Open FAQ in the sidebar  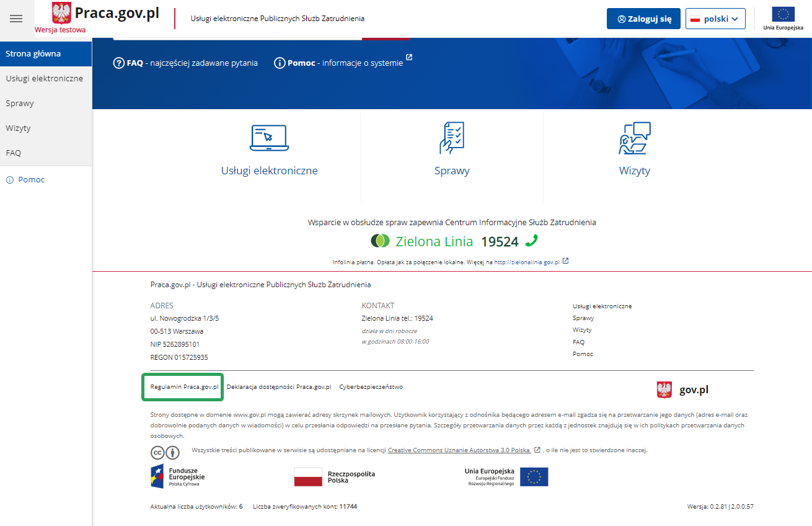(46, 153)
